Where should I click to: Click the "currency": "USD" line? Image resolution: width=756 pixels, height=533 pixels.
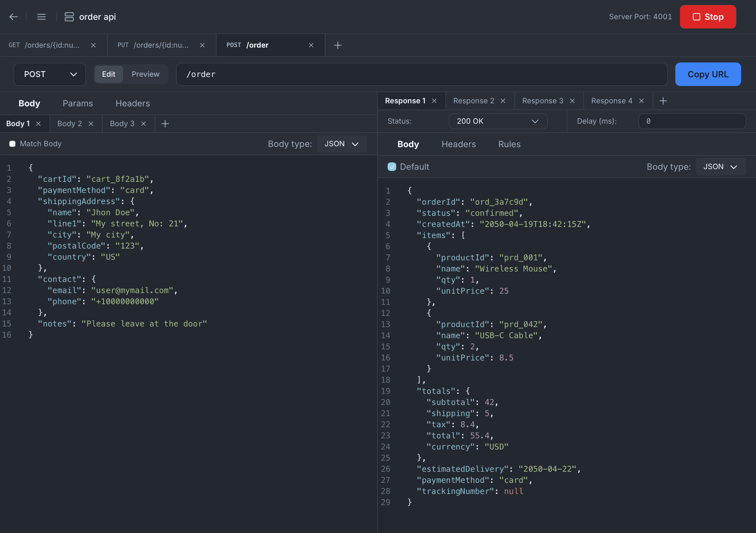(467, 447)
